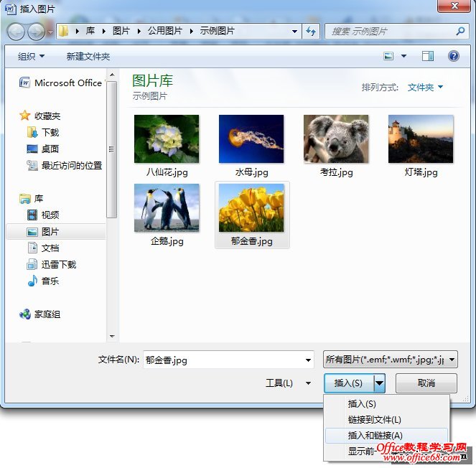Click the folder icon in address bar
The height and width of the screenshot is (468, 476).
click(x=63, y=31)
